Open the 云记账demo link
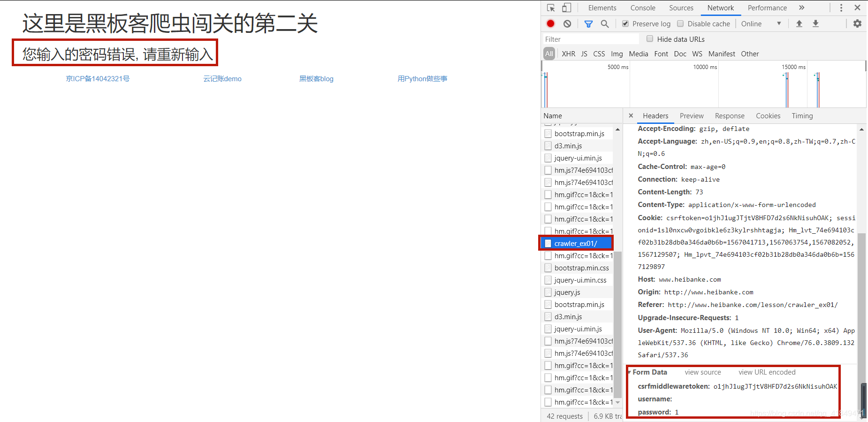The width and height of the screenshot is (868, 422). tap(222, 78)
